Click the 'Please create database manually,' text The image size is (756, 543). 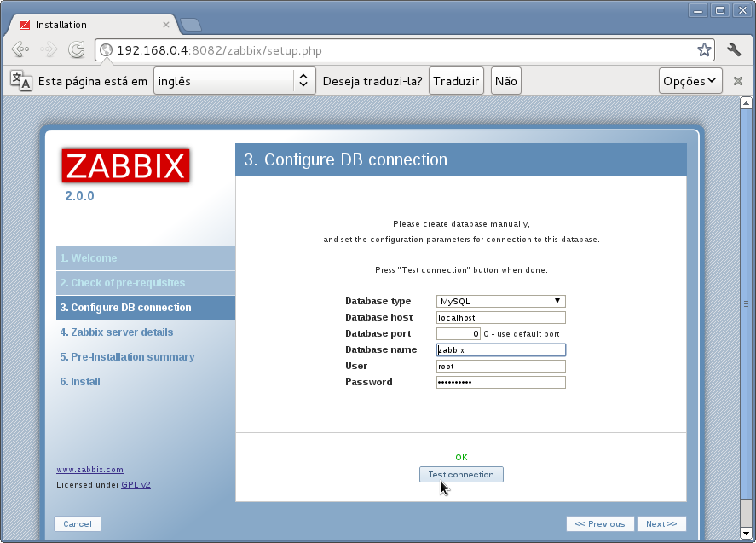coord(461,223)
